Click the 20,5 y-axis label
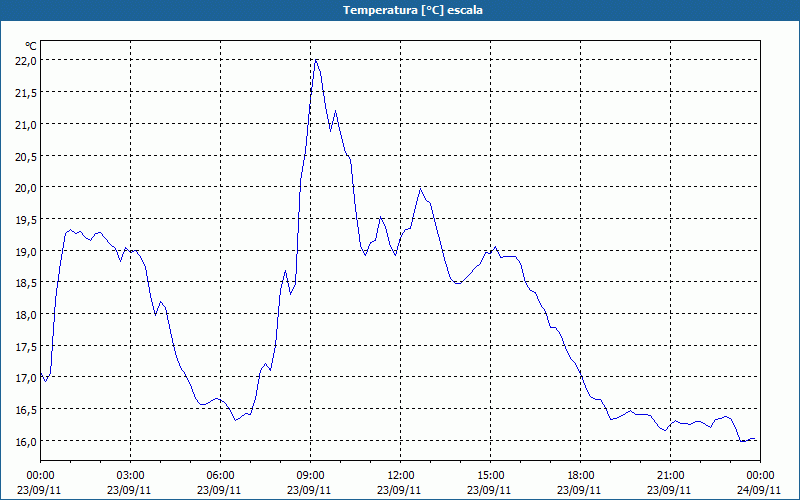The image size is (800, 500). [26, 157]
